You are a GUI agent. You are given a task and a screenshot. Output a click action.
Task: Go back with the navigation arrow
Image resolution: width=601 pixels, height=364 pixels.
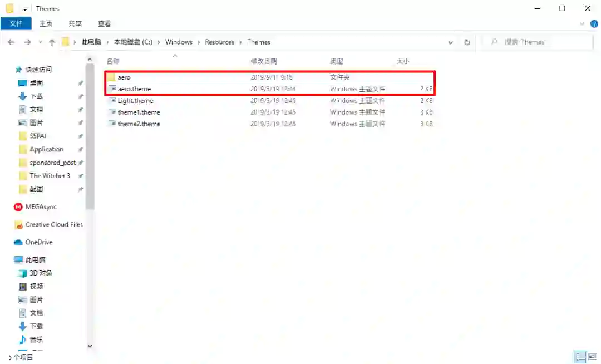click(11, 42)
